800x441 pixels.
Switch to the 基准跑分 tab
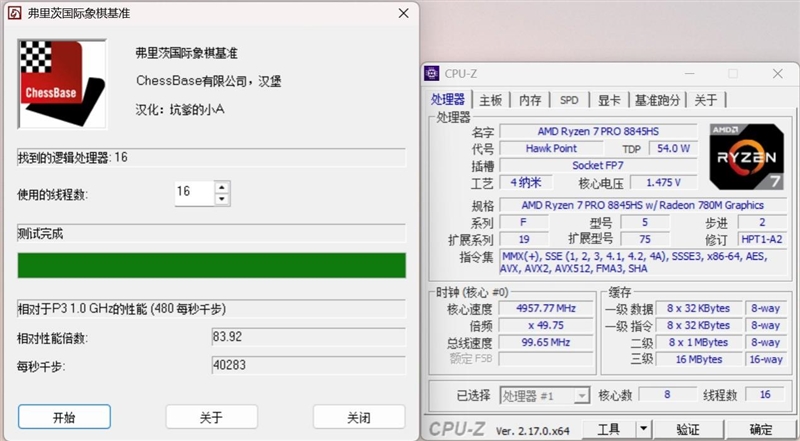coord(657,100)
